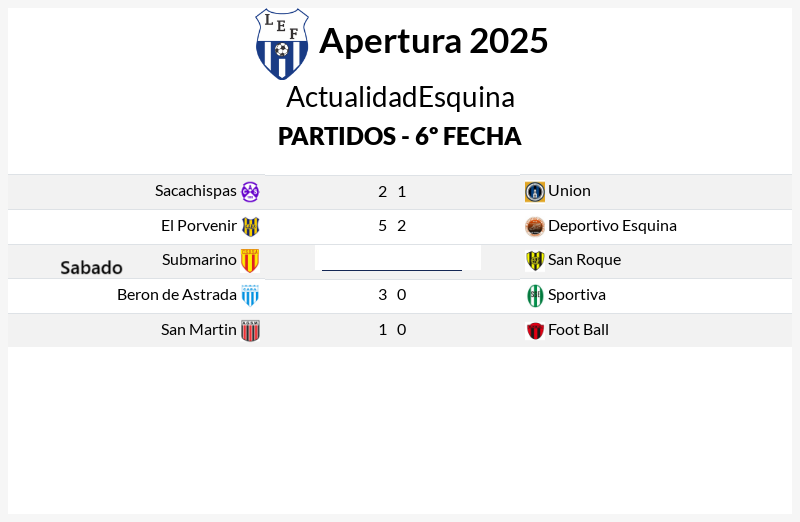Viewport: 800px width, 522px height.
Task: Open the Sacachispas team name
Action: point(195,191)
